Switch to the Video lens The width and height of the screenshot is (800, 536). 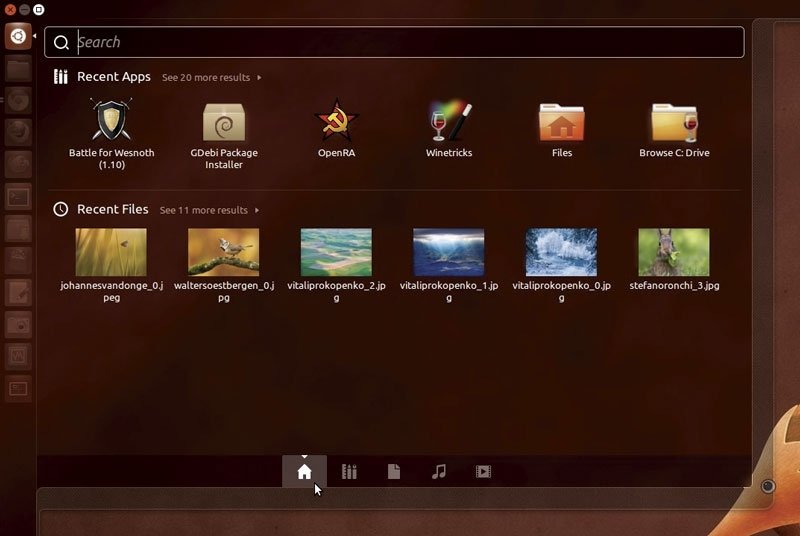tap(483, 471)
